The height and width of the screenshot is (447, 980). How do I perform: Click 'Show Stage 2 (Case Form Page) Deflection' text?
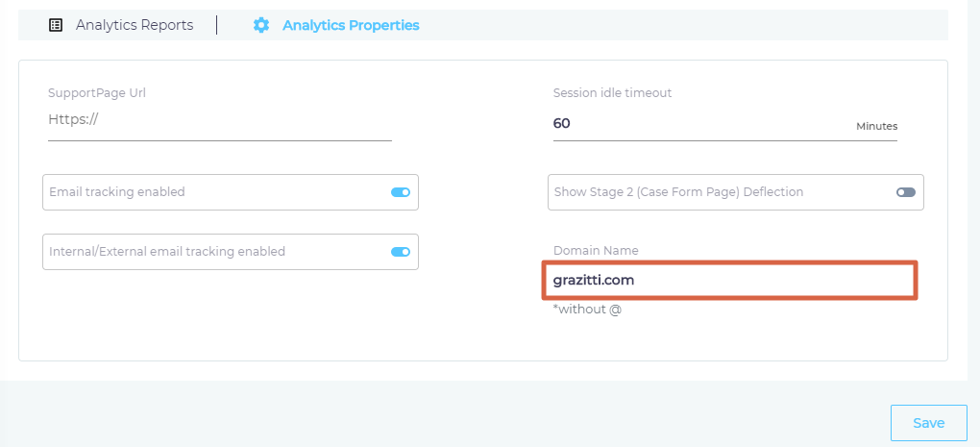click(678, 192)
